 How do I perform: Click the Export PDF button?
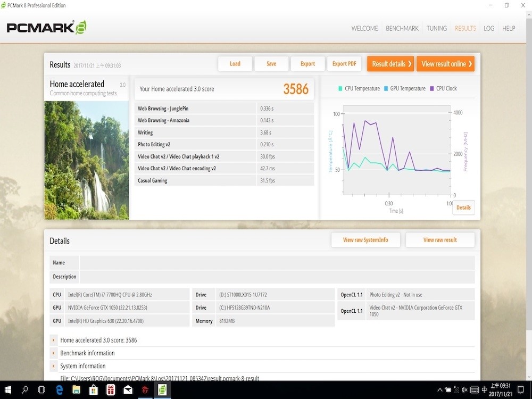(x=344, y=64)
